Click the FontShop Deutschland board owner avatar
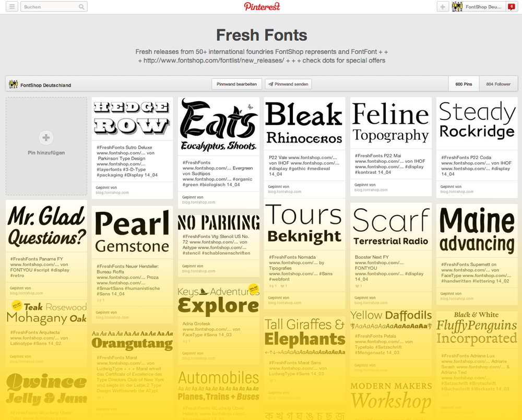Viewport: 522px width, 420px height. (14, 84)
